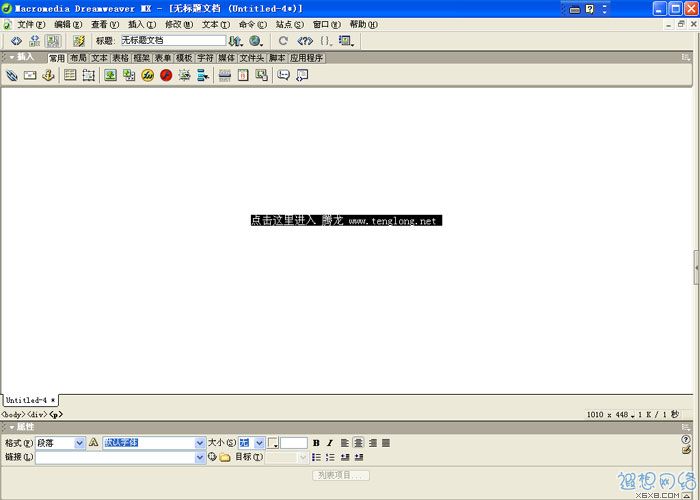Switch to the 布局 (Layout) insert tab
700x500 pixels.
tap(78, 58)
